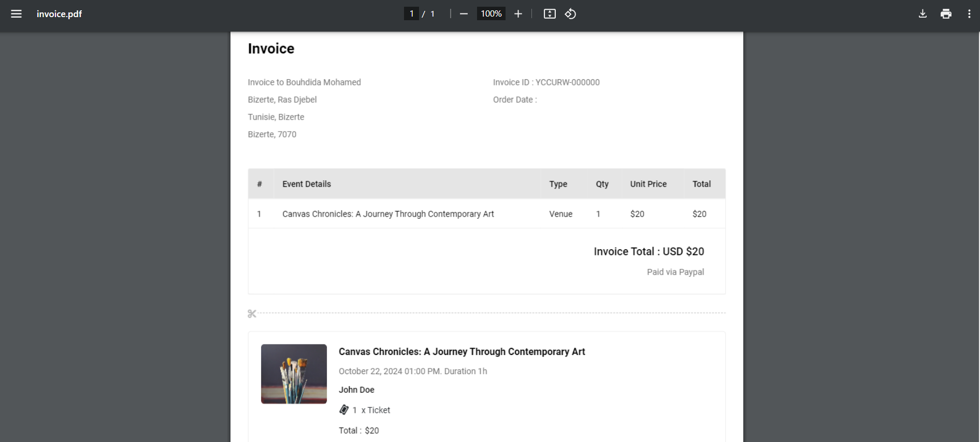Click the 100% zoom level field

[491, 14]
